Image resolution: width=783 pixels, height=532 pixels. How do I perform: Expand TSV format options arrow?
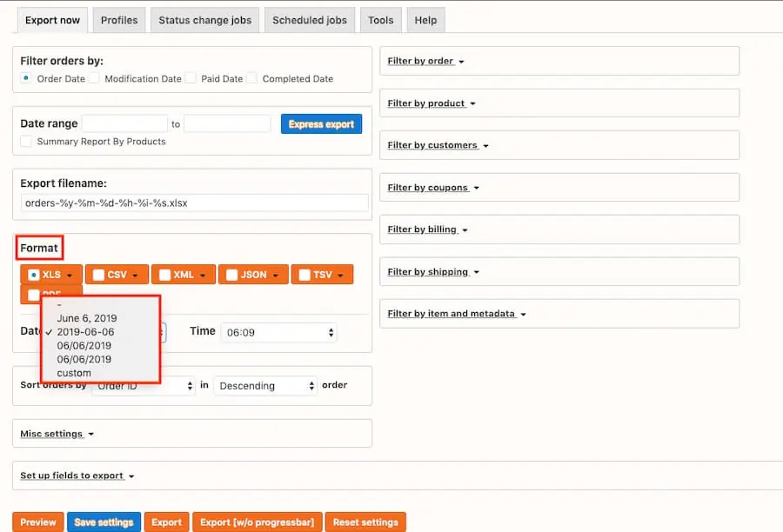tap(340, 276)
